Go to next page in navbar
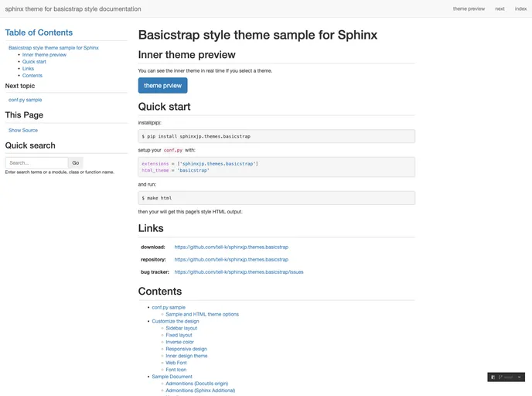This screenshot has width=532, height=396. [x=500, y=9]
